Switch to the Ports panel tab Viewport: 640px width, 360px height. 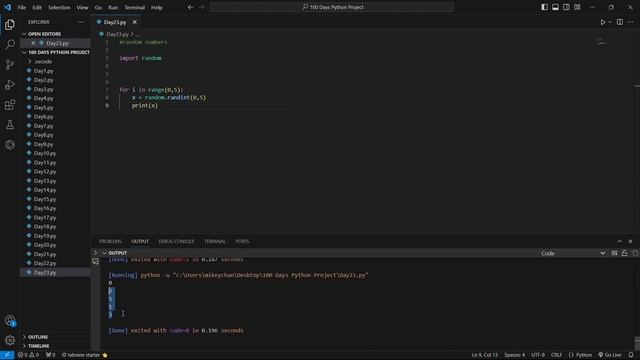242,242
